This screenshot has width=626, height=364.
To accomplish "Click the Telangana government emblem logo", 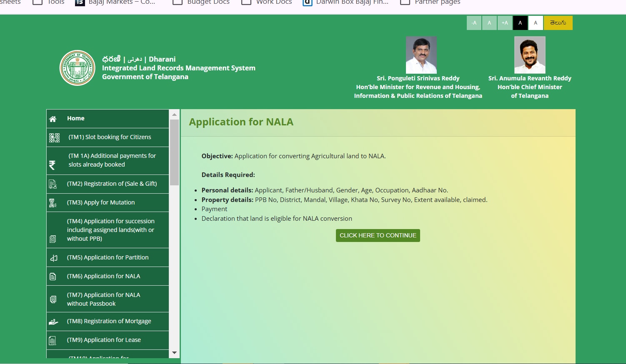I will pos(78,68).
